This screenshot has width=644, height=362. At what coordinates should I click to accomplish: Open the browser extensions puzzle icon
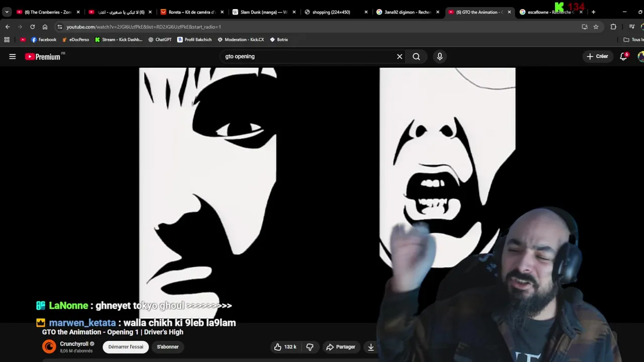(x=613, y=27)
